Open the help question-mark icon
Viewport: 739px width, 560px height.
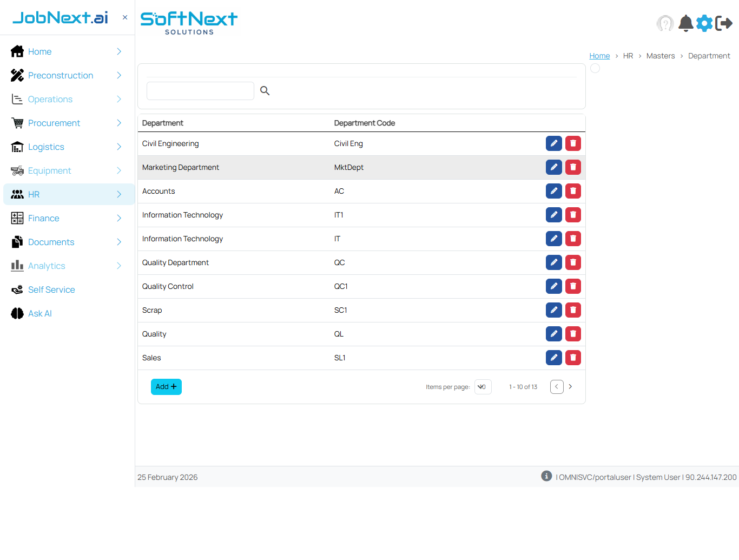pos(665,23)
